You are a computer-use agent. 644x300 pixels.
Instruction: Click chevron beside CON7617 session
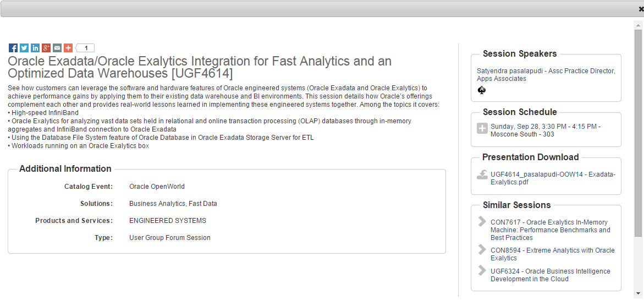[x=482, y=221]
